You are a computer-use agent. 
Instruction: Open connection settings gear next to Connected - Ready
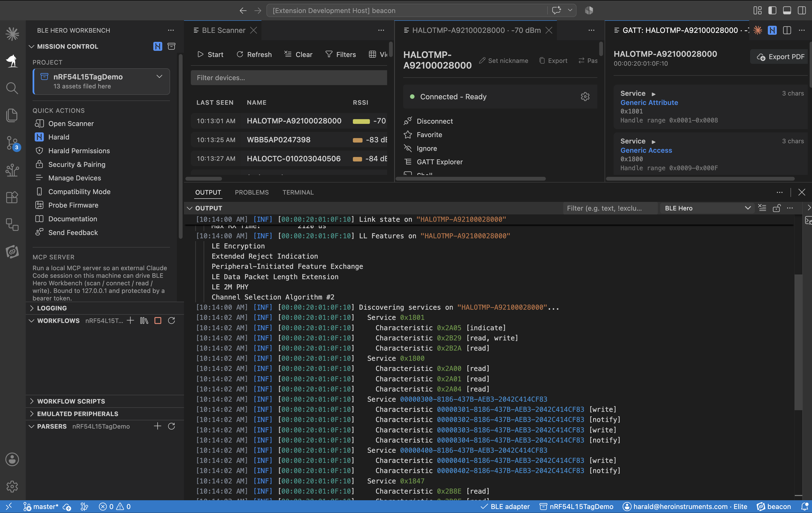[585, 97]
